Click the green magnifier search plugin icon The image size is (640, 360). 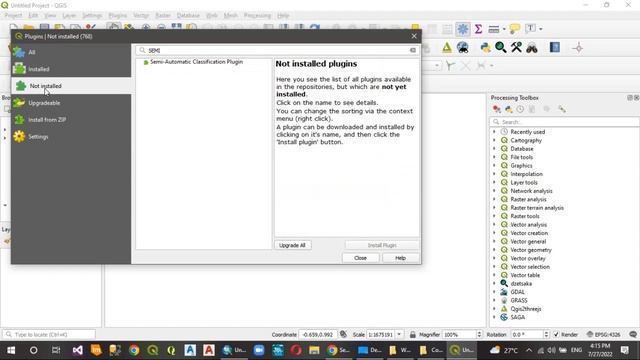coord(500,48)
